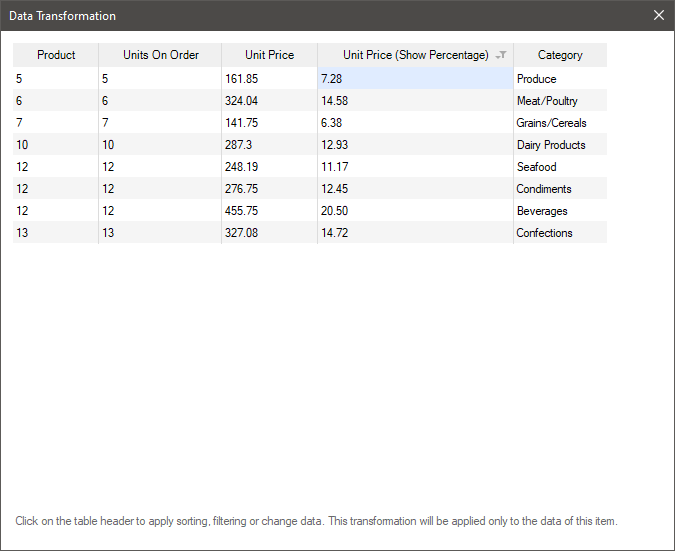Sort by the Units On Order header
Screen dimensions: 675x551
point(160,55)
